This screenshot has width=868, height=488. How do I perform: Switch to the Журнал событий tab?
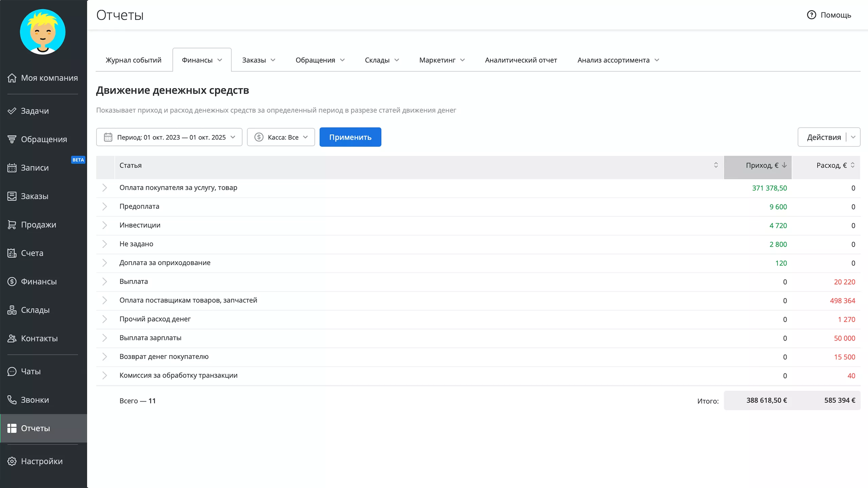click(134, 60)
